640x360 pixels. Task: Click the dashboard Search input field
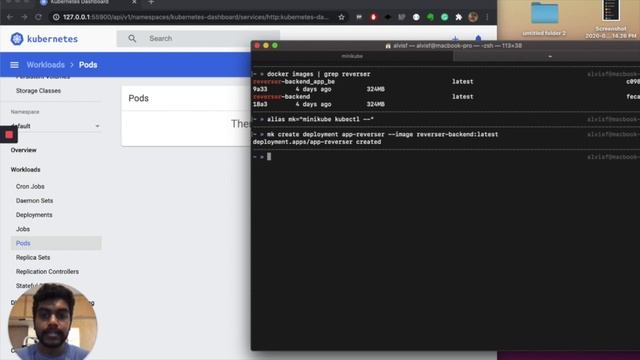pyautogui.click(x=198, y=38)
